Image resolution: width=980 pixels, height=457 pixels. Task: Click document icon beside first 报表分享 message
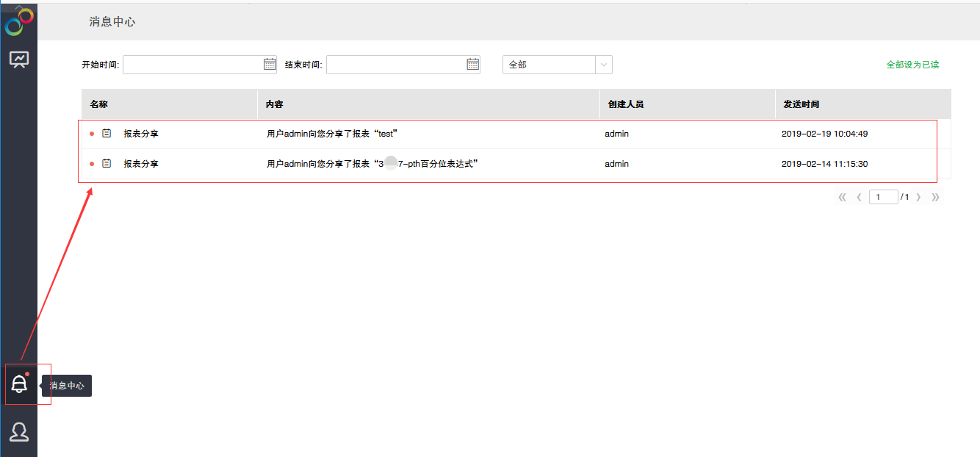click(x=105, y=133)
